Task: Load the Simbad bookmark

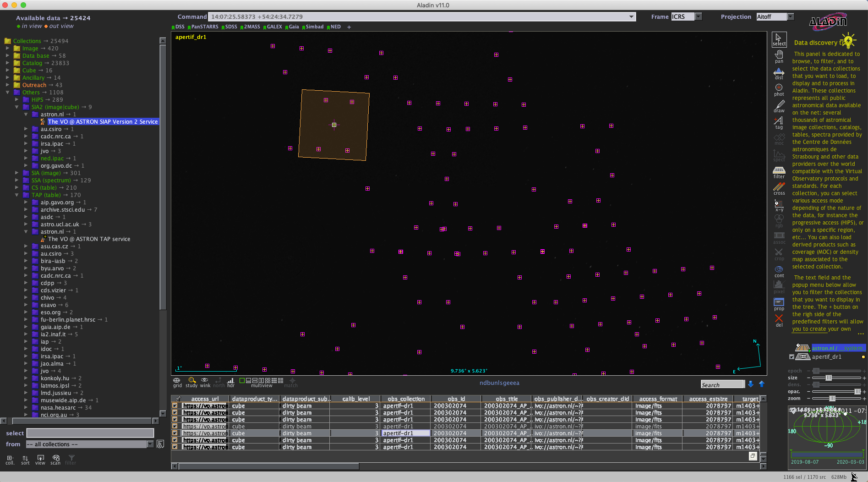Action: [x=313, y=27]
